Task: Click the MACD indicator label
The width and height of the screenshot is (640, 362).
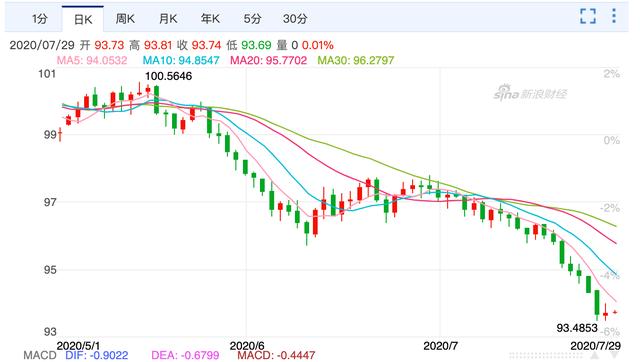Action: click(x=40, y=355)
